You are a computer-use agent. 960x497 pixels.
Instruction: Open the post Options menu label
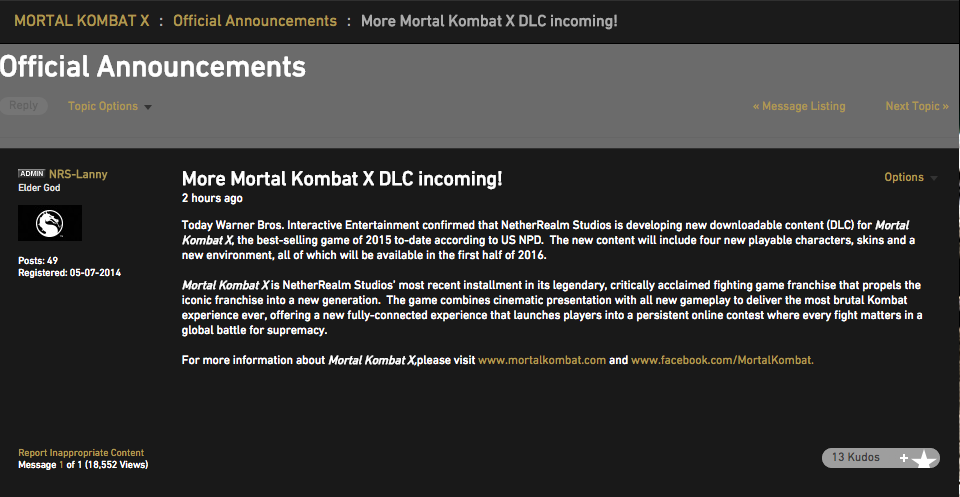coord(903,177)
